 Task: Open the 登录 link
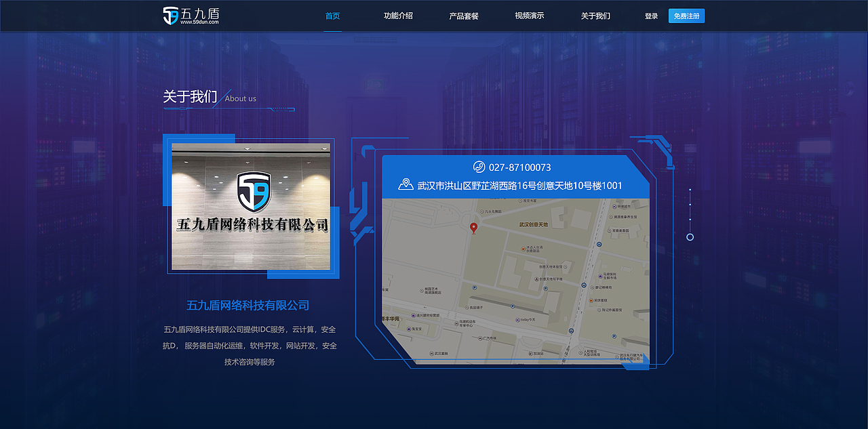point(652,16)
